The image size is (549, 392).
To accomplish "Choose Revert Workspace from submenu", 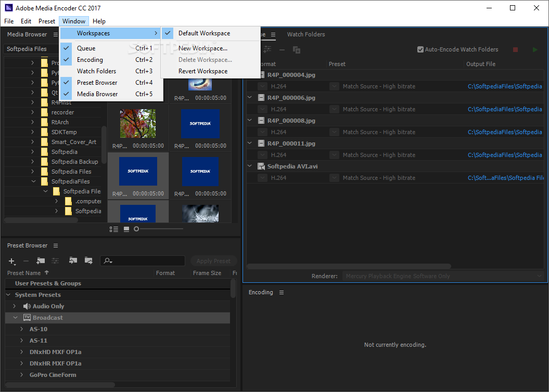I will pyautogui.click(x=211, y=71).
